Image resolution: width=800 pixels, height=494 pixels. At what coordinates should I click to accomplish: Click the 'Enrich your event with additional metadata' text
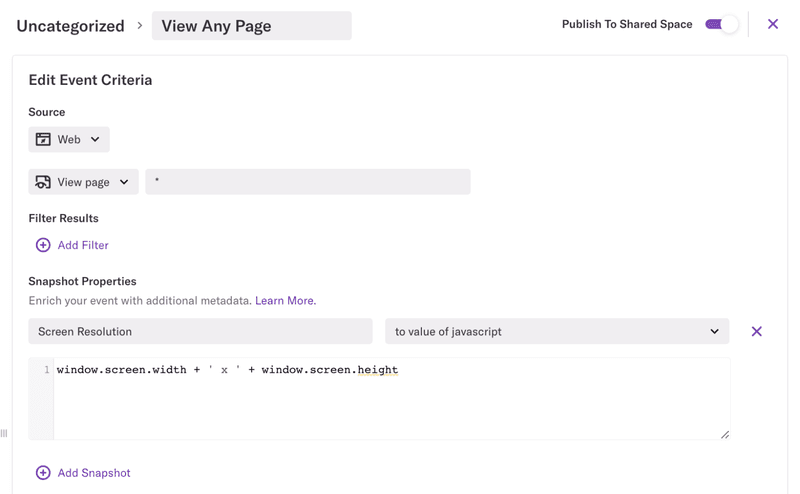click(140, 301)
